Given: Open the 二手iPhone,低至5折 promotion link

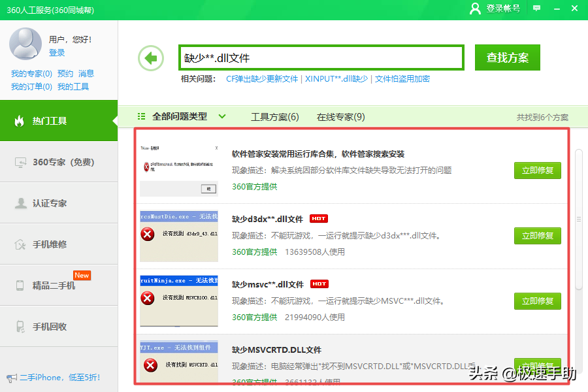Looking at the screenshot, I should point(60,378).
